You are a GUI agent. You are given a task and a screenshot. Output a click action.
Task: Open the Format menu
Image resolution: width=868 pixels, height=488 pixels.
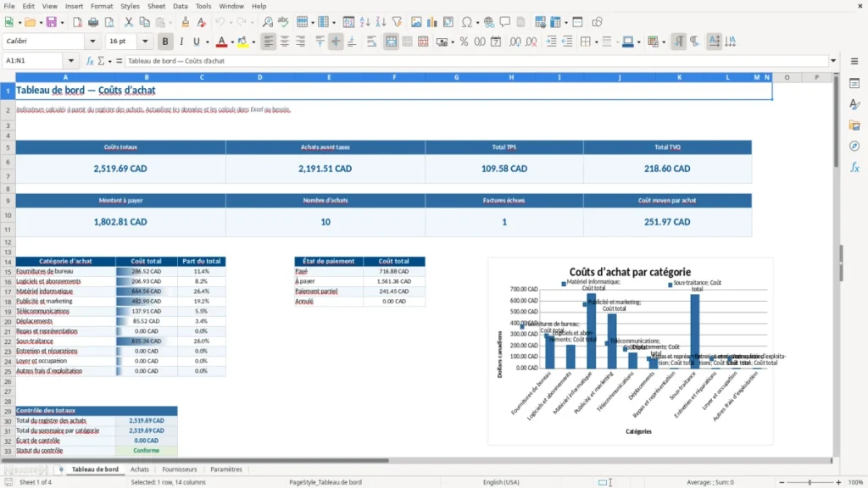(x=102, y=6)
